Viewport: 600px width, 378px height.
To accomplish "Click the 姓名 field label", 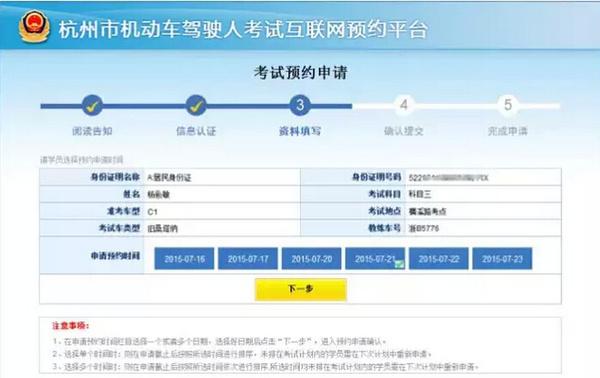I will point(132,194).
